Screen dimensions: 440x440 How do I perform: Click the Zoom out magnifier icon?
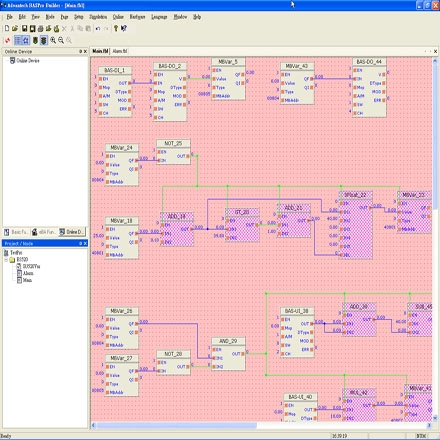(61, 40)
